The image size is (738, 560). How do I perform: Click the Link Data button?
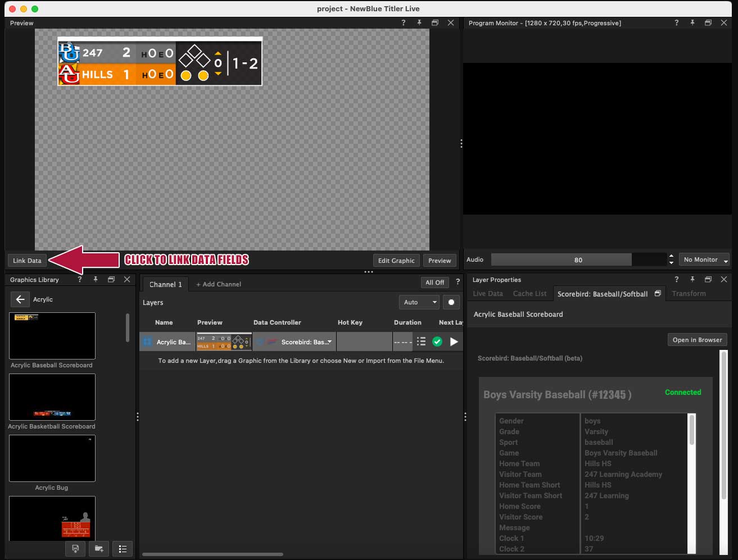(27, 261)
